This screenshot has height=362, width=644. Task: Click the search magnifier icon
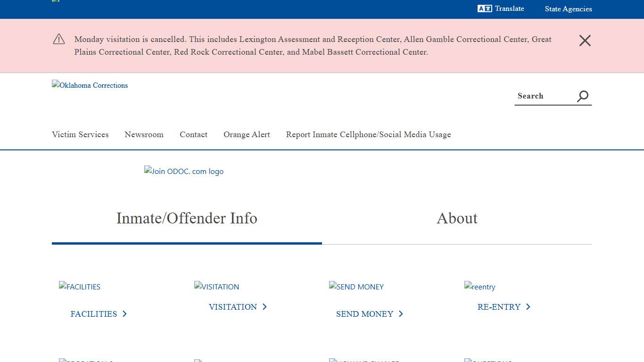pos(583,96)
